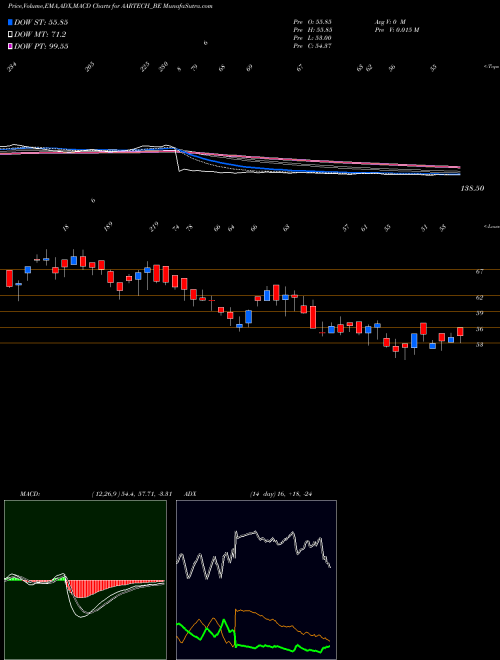Click the Pre H high price value
Viewport: 500px width, 660px height.
[313, 30]
